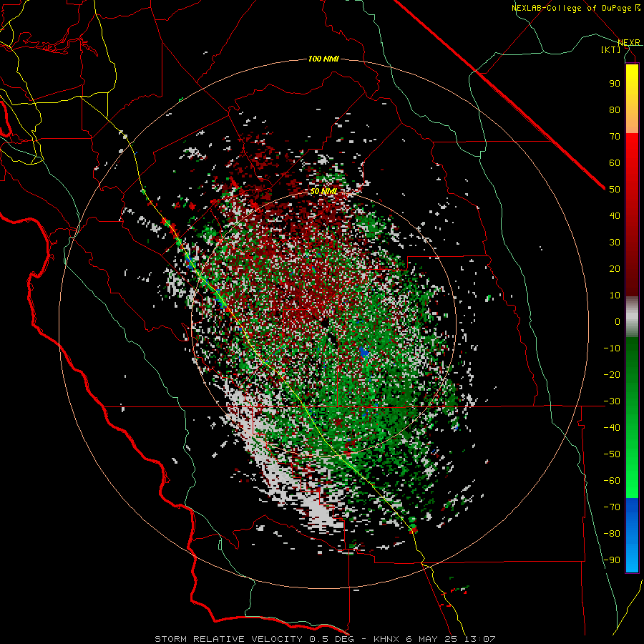Click the -80 value on velocity scale
Screen dimensions: 644x644
click(612, 534)
